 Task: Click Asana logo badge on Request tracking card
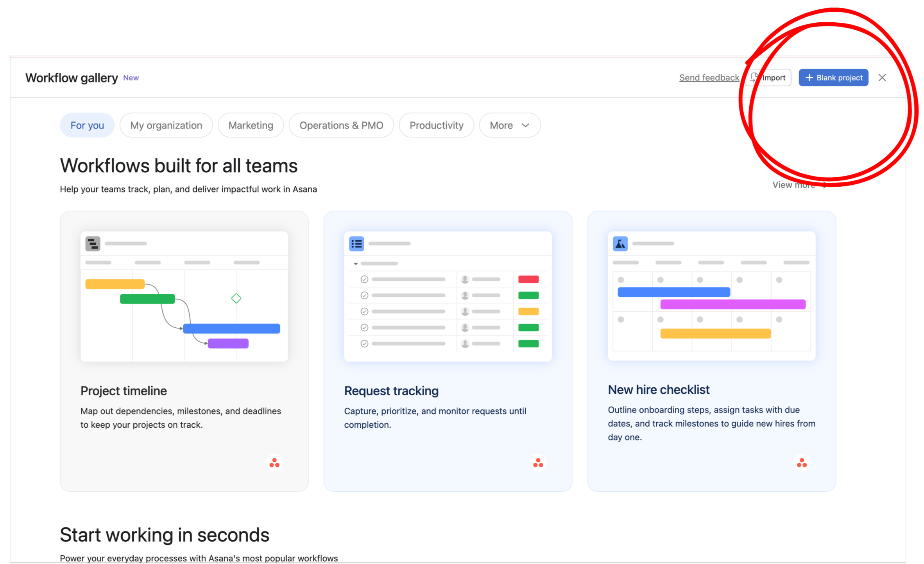(x=538, y=463)
